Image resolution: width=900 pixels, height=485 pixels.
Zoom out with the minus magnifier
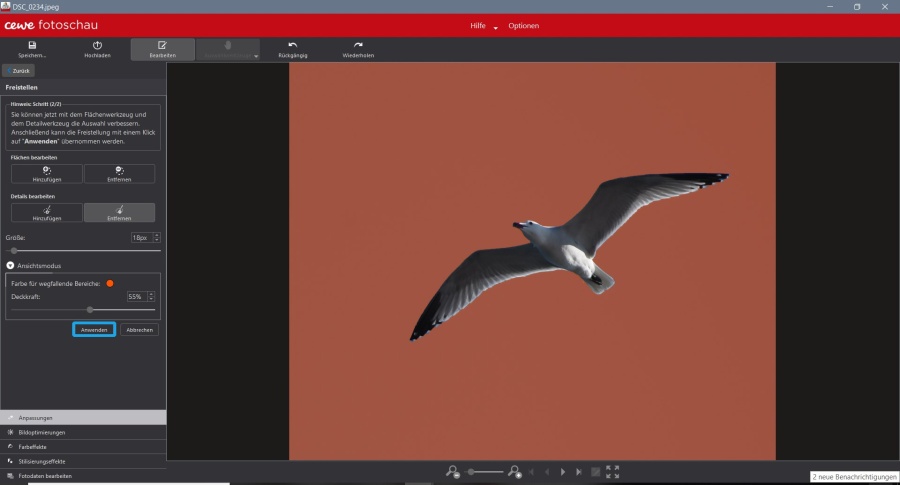(x=453, y=471)
